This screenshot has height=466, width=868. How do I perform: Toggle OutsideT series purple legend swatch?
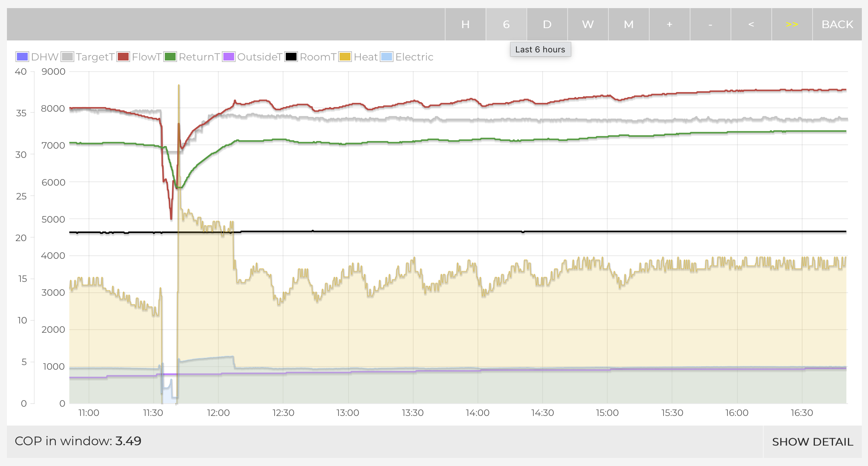click(x=229, y=57)
